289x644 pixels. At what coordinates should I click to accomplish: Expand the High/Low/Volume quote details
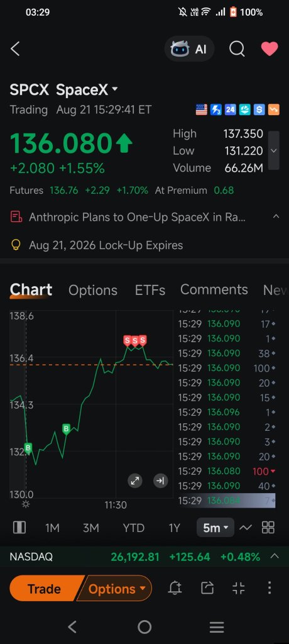click(274, 150)
